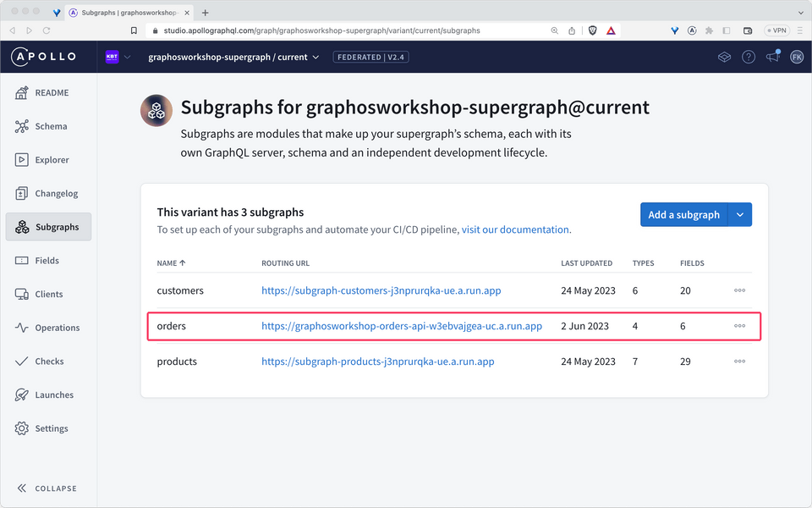Go to the Explorer menu item

(x=49, y=160)
